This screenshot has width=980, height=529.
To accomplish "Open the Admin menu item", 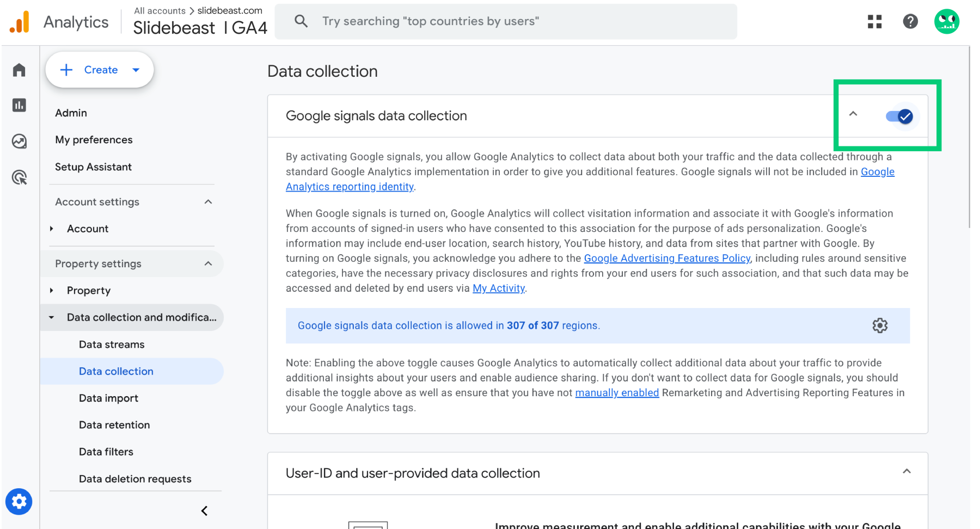I will point(71,113).
